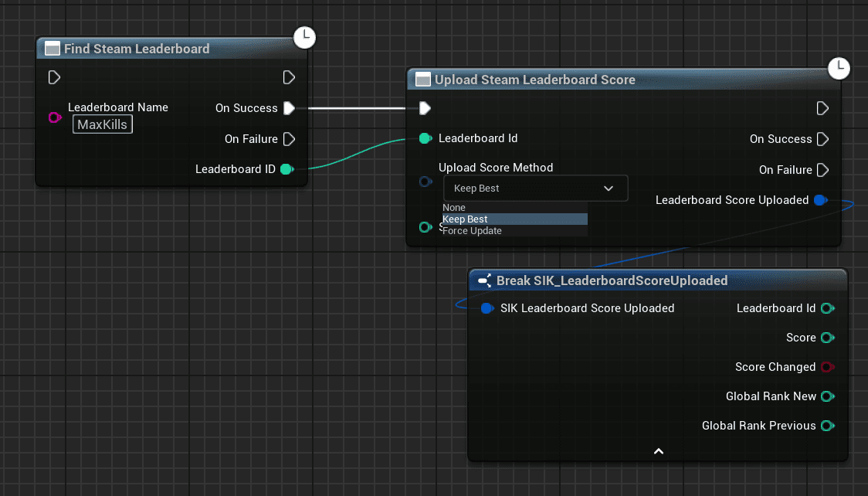The image size is (868, 496).
Task: Select the Upload Steam Leaderboard Score node title
Action: 534,80
